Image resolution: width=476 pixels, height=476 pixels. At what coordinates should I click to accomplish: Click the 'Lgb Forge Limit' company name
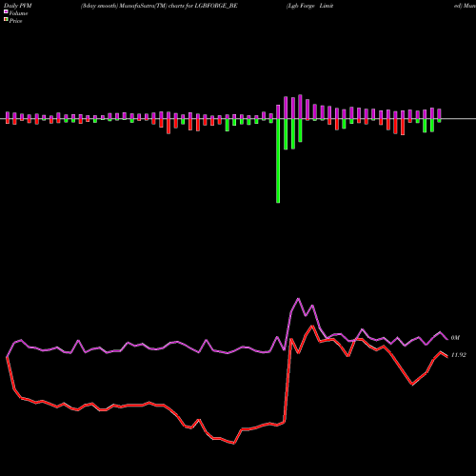(x=309, y=6)
